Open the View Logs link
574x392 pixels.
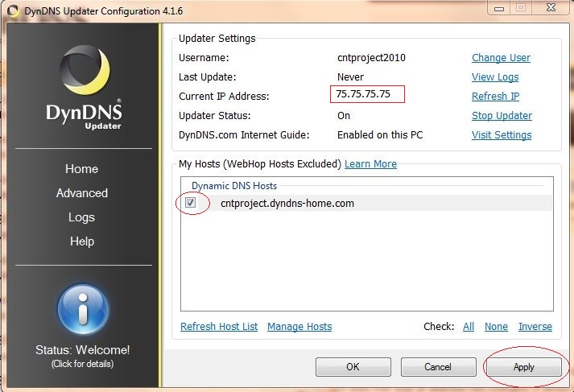[x=495, y=76]
